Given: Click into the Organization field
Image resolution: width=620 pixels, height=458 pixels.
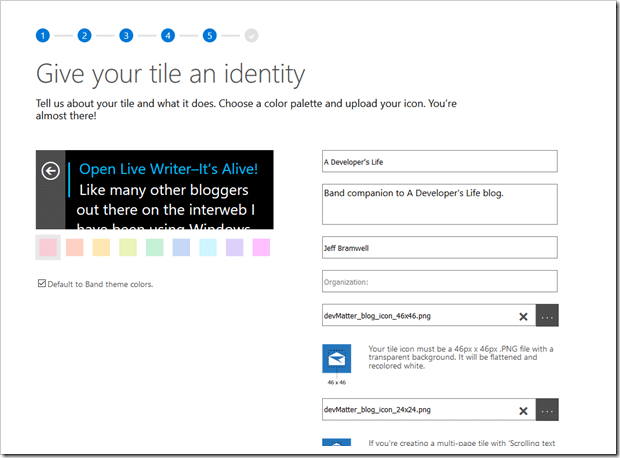Looking at the screenshot, I should pyautogui.click(x=439, y=281).
